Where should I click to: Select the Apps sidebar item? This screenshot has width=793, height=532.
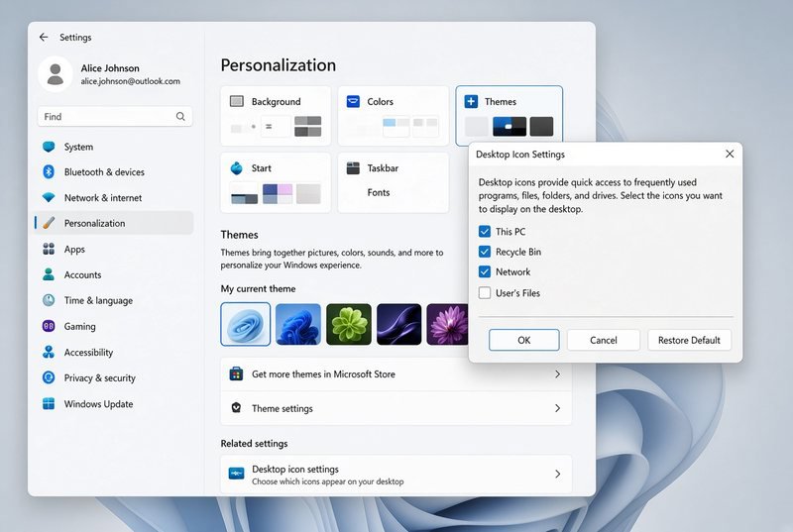[x=114, y=249]
